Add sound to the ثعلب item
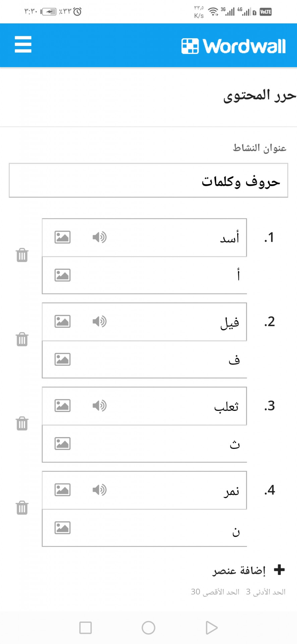This screenshot has height=644, width=297. tap(100, 406)
